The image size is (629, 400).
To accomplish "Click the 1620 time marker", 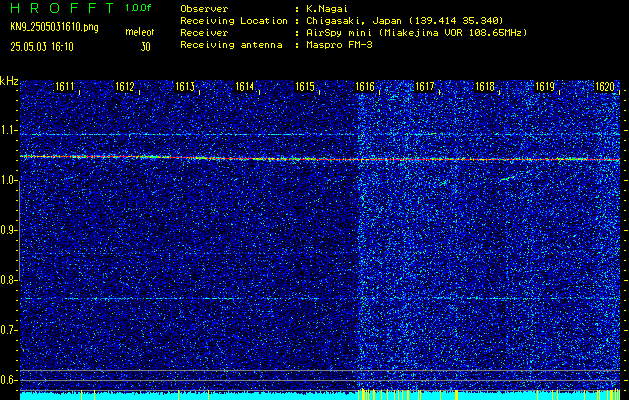I will tap(605, 86).
